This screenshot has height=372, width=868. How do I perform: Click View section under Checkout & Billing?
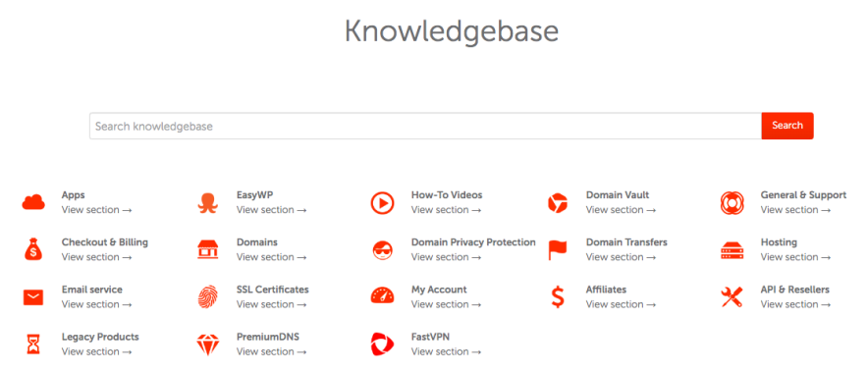click(x=97, y=257)
